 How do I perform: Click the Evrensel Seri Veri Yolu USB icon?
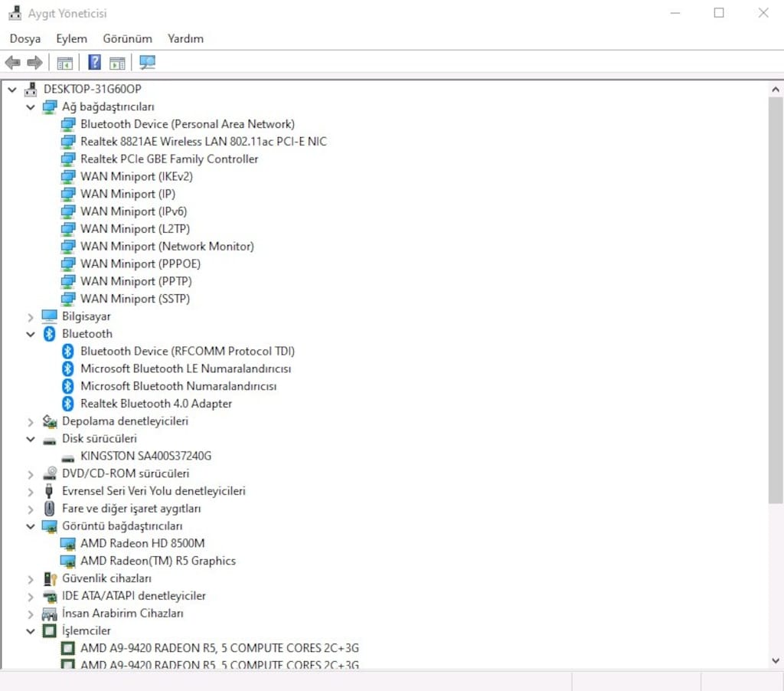pyautogui.click(x=49, y=491)
